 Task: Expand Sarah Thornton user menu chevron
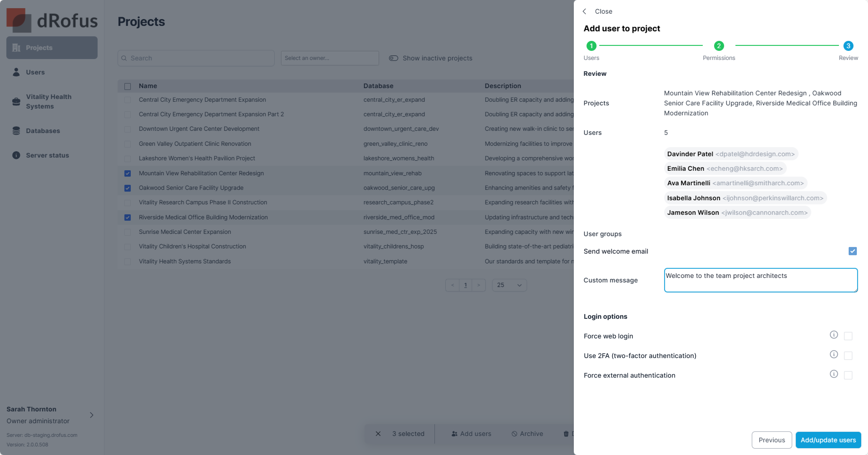pos(92,415)
